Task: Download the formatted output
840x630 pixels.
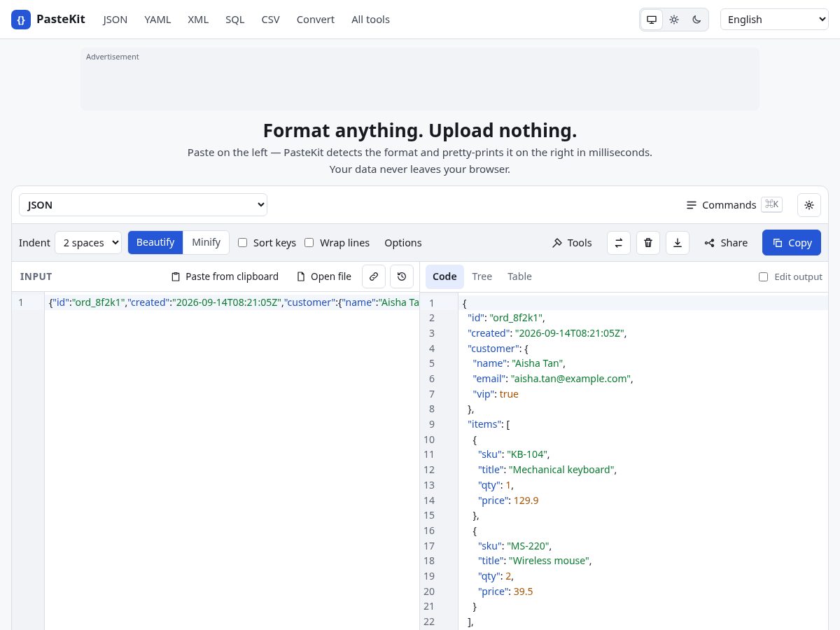Action: coord(678,243)
